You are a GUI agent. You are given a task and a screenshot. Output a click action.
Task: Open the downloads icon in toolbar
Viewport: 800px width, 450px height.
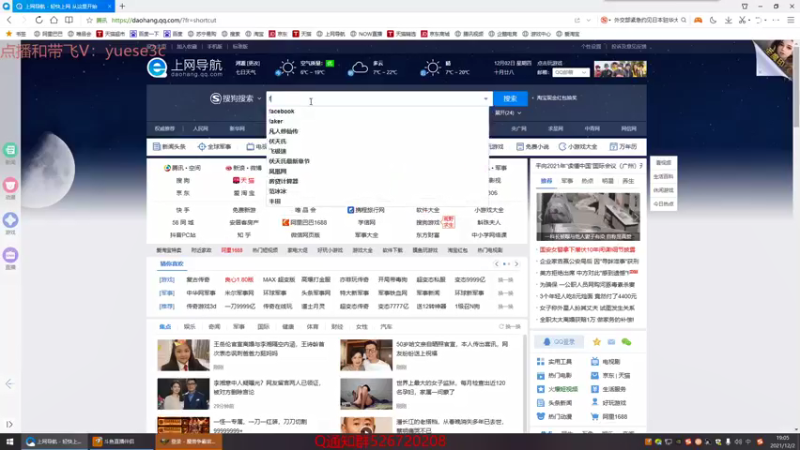click(x=728, y=20)
